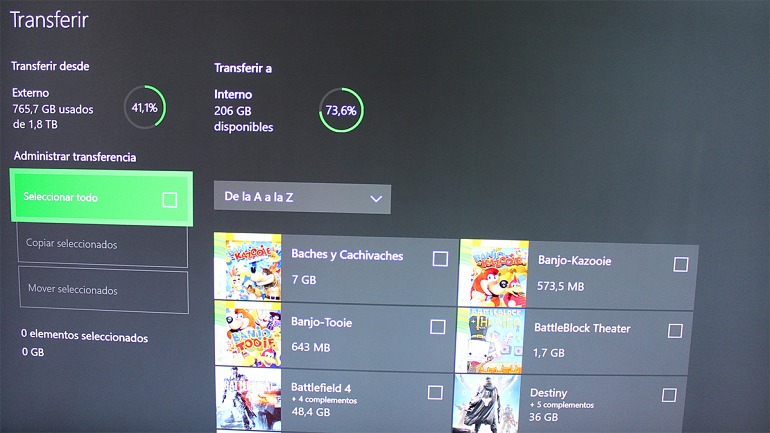Click Mover seleccionados button

[103, 289]
